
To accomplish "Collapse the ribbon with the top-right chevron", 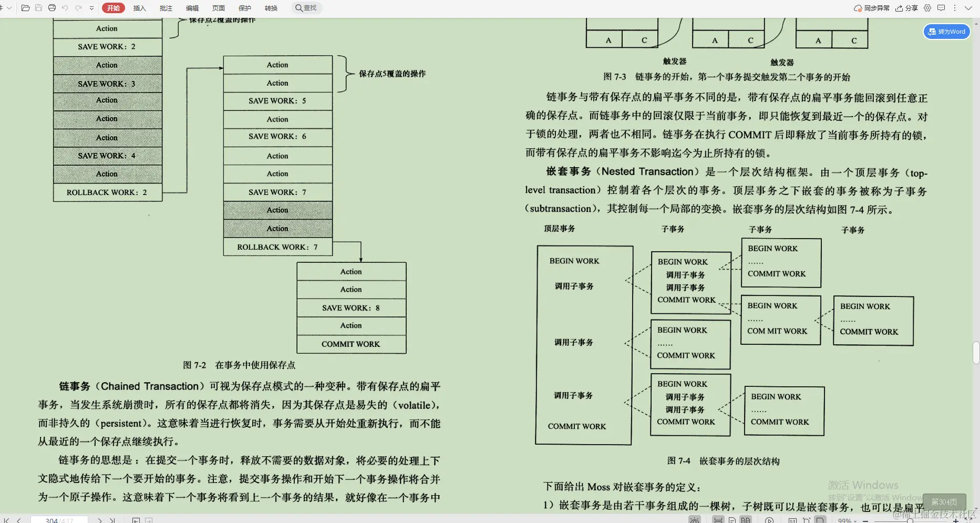I will (968, 8).
